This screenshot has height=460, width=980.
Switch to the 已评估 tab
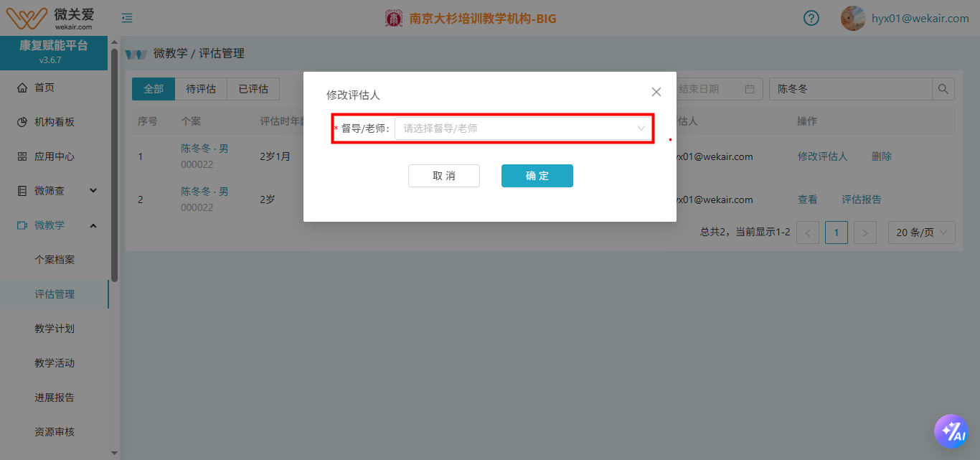[253, 89]
